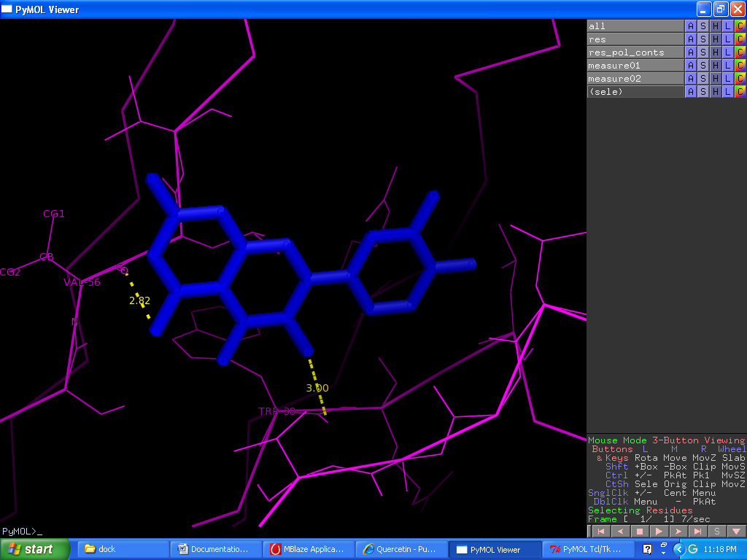Advance one frame forward
The image size is (747, 560).
click(678, 532)
